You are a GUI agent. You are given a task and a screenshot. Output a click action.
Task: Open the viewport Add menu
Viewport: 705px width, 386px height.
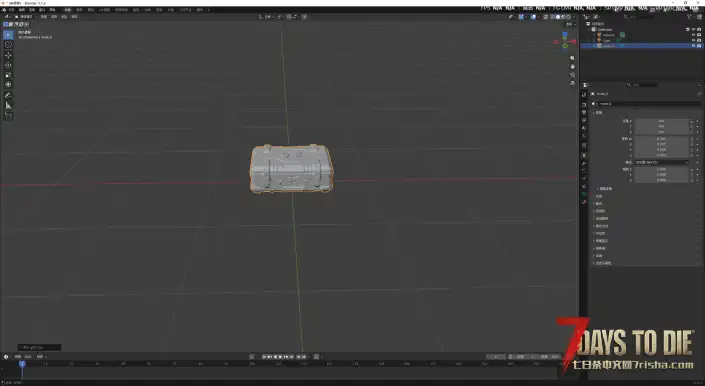(64, 17)
